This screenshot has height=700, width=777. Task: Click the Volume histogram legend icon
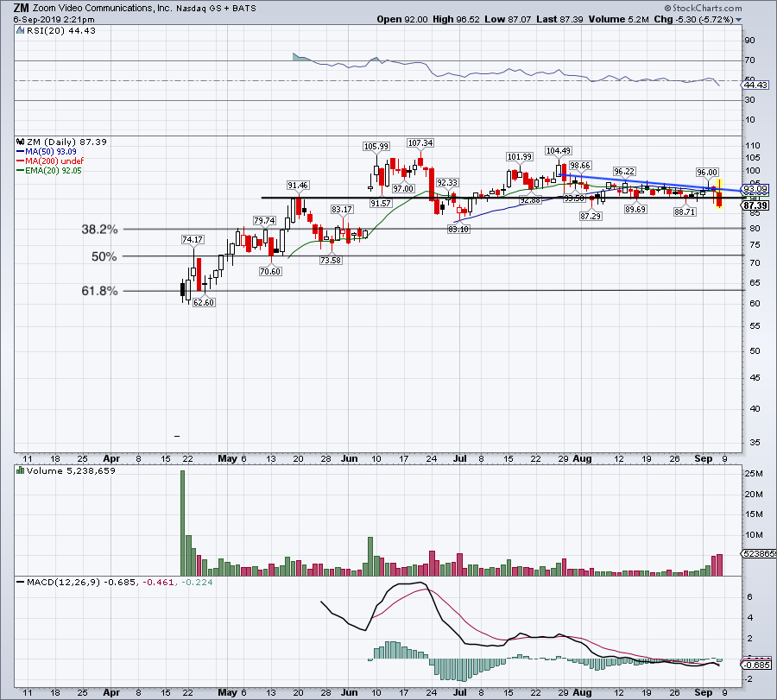point(21,470)
